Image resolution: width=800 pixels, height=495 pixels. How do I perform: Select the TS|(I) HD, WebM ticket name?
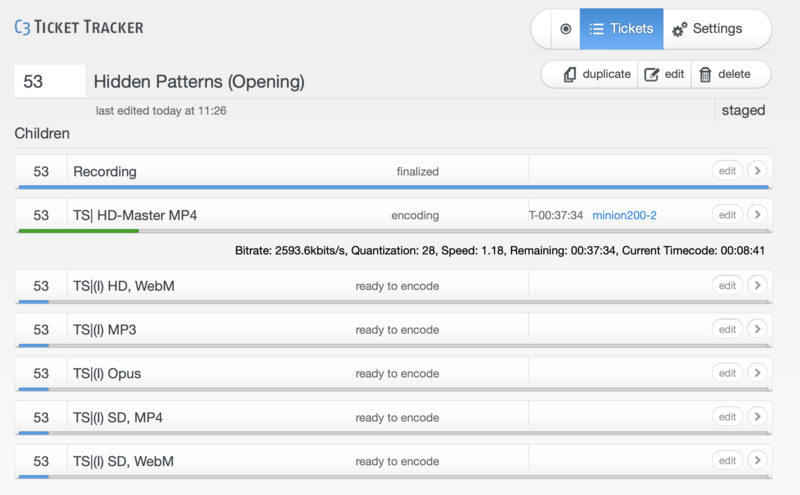123,286
